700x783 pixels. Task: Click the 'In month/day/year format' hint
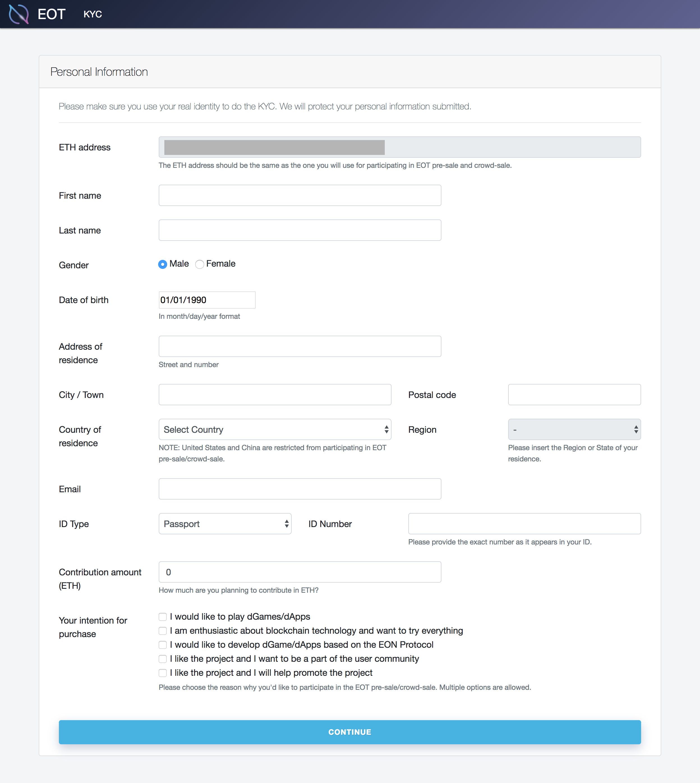coord(199,317)
